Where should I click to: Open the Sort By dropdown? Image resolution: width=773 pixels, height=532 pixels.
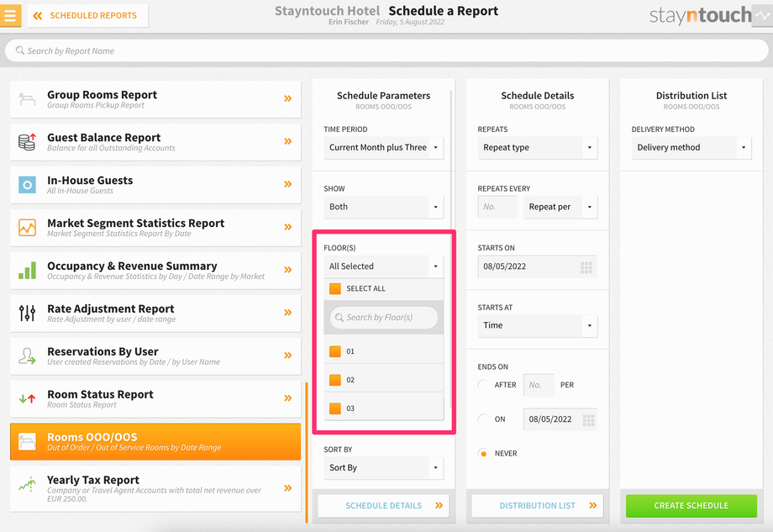[383, 468]
